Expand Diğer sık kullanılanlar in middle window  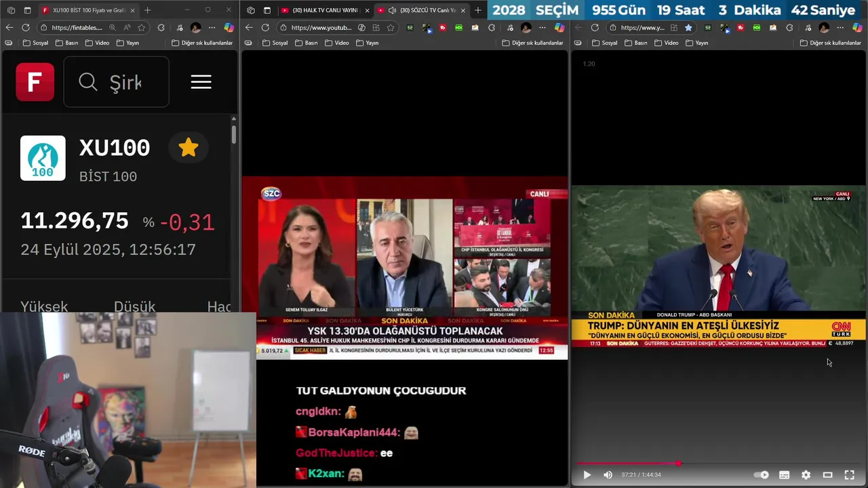tap(532, 43)
